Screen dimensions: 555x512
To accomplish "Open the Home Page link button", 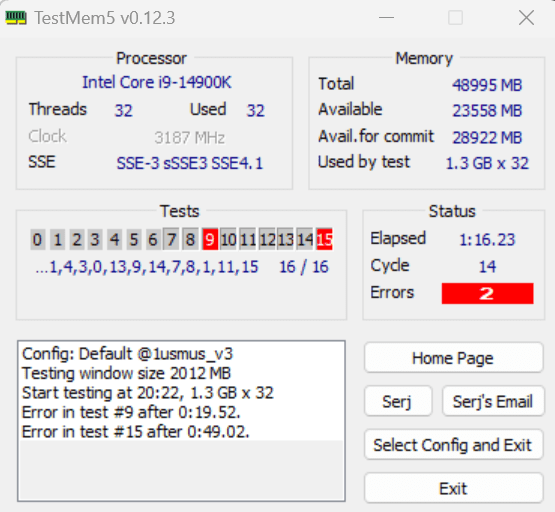I will click(x=453, y=358).
